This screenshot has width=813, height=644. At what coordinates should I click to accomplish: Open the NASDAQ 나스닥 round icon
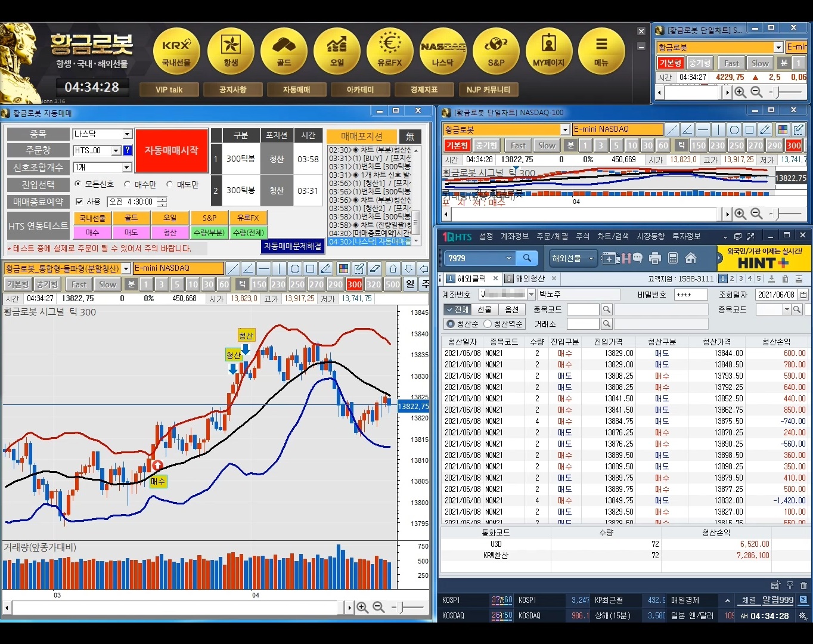[443, 52]
